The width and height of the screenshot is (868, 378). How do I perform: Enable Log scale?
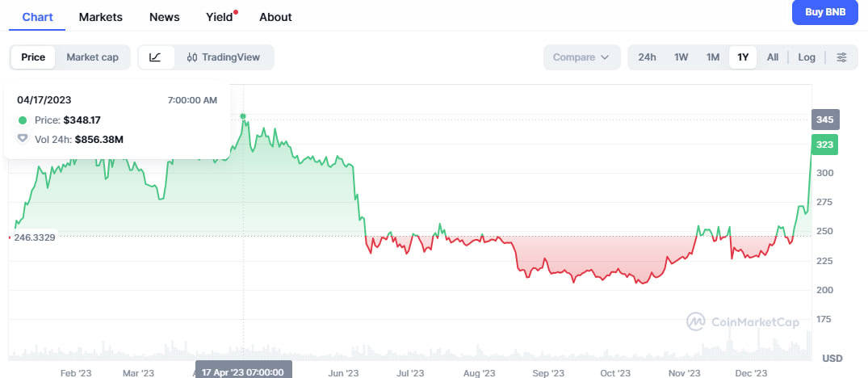(x=807, y=57)
